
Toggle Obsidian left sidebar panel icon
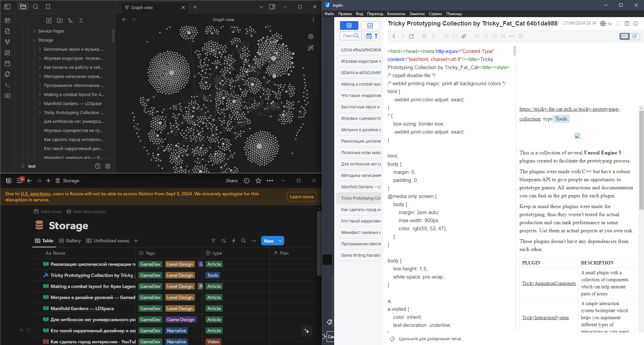tap(7, 7)
